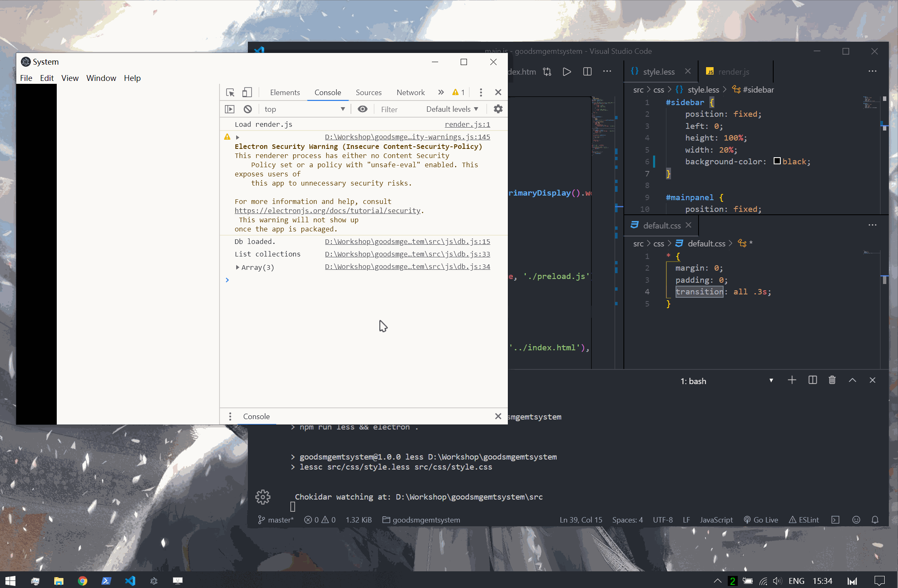Open the electronjs security tutorial link
898x588 pixels.
tap(328, 211)
